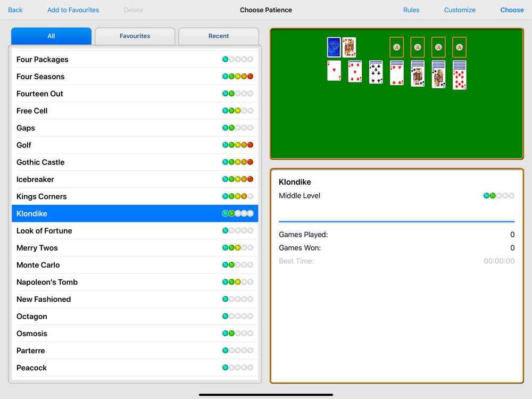Image resolution: width=532 pixels, height=399 pixels.
Task: Select Fourteen Out in the list
Action: (x=135, y=94)
